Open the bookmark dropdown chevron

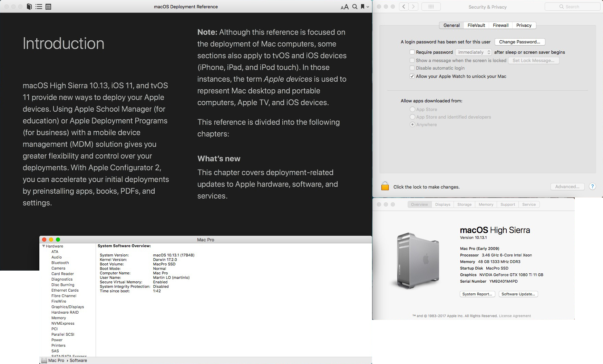[x=368, y=7]
